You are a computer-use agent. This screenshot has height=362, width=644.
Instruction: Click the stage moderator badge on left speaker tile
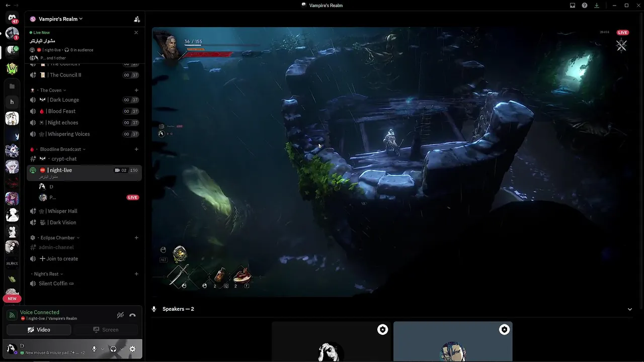[x=382, y=330]
